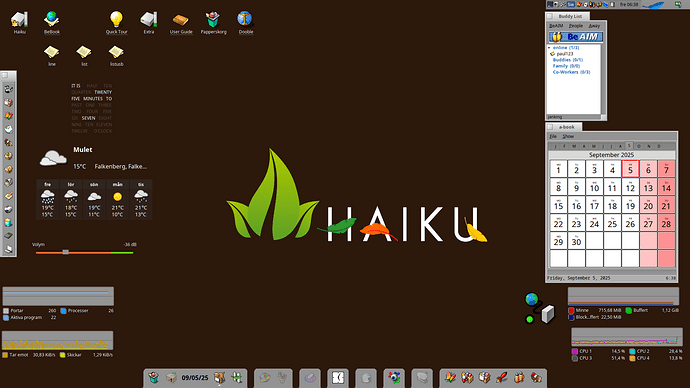Open the blue feather Deskbar menu
Viewport: 690px width, 388px height.
[x=653, y=4]
